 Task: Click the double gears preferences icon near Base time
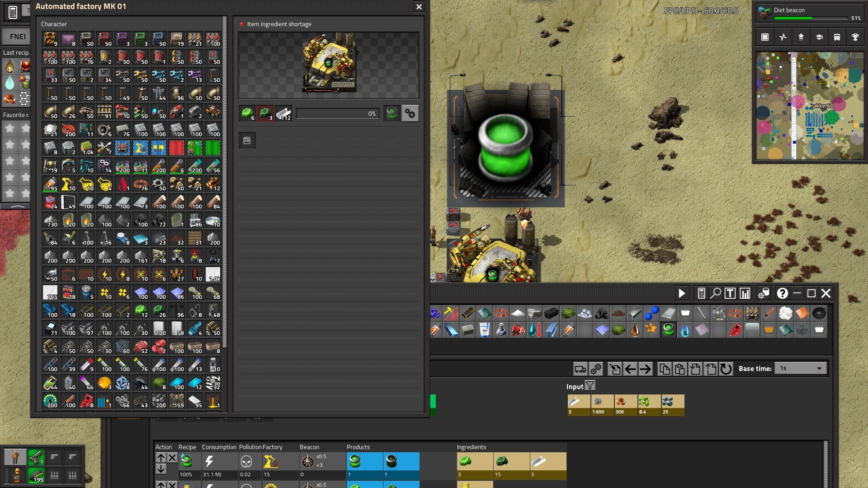[596, 369]
